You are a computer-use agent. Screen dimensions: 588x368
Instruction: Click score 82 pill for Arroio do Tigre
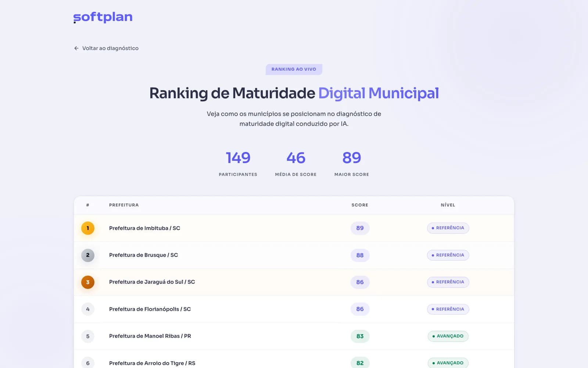(x=360, y=363)
